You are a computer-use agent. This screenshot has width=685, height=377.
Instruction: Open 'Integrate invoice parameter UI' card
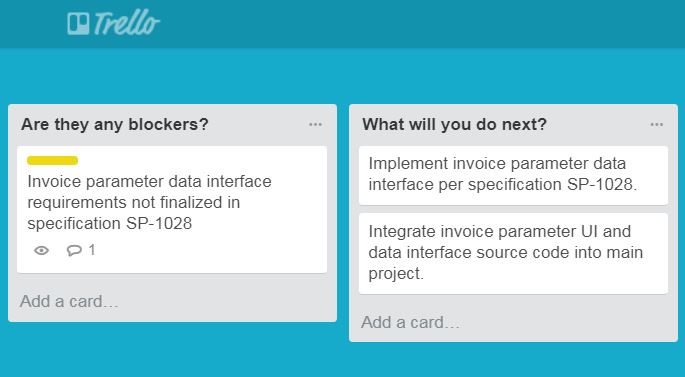tap(513, 253)
